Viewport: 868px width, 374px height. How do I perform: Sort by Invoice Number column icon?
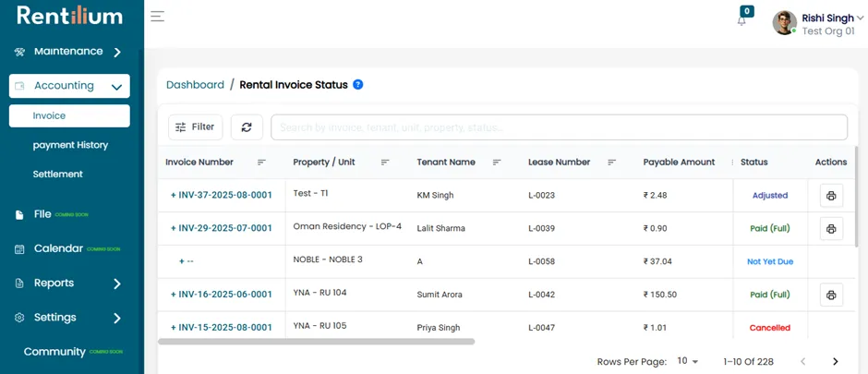pos(262,163)
